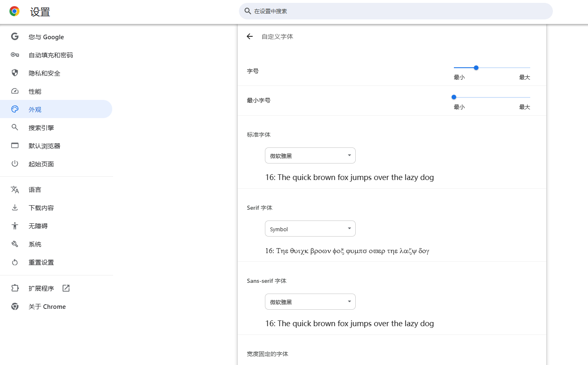
Task: Click the accessibility figure icon for 无障碍
Action: coord(15,225)
